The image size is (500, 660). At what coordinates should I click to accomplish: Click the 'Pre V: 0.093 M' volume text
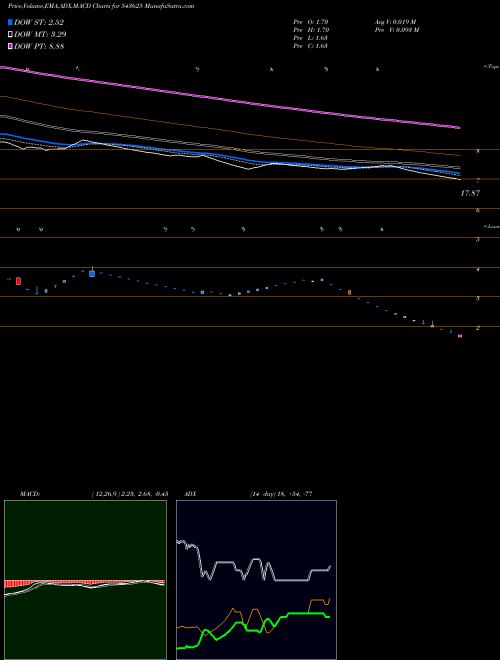click(x=396, y=30)
